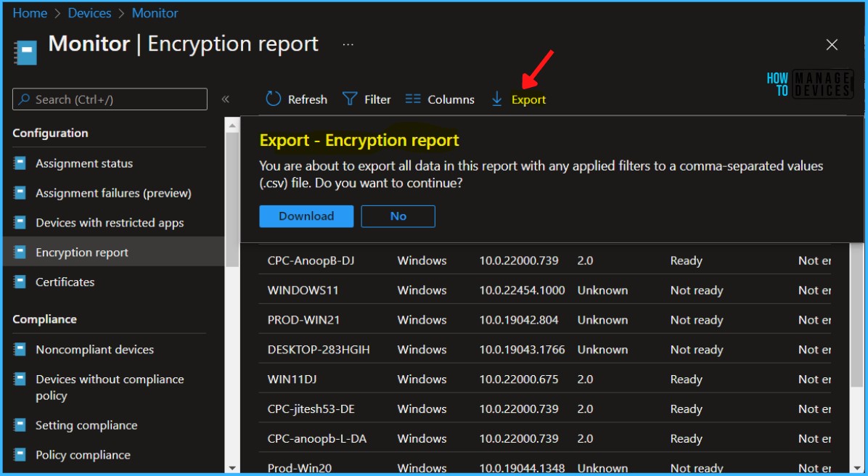Click the No button to cancel export
Viewport: 868px width, 476px height.
398,216
